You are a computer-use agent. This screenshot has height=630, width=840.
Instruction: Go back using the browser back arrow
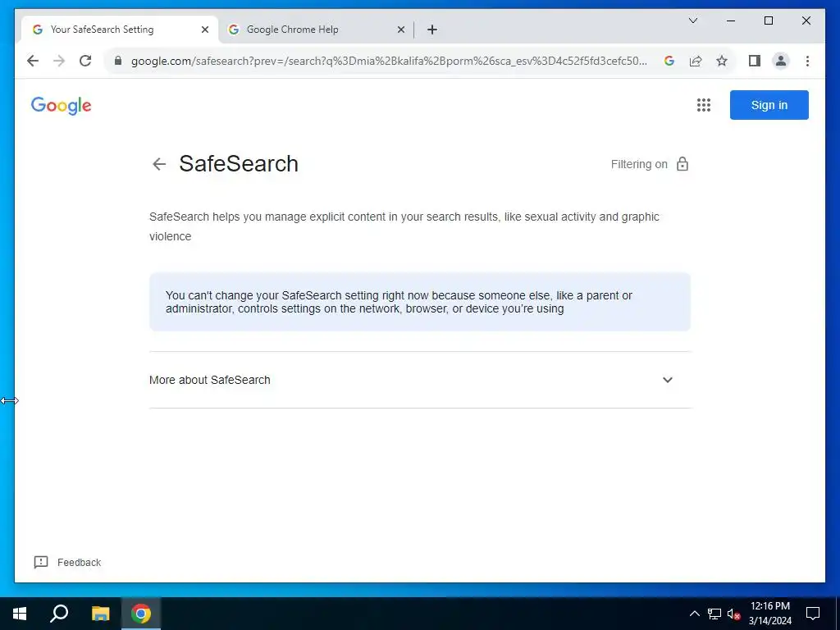click(33, 61)
